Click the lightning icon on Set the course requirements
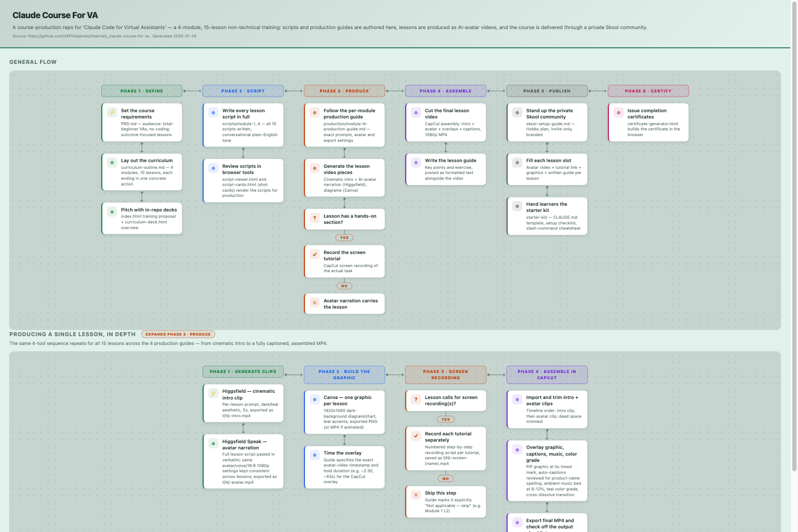798x532 pixels. click(x=112, y=112)
